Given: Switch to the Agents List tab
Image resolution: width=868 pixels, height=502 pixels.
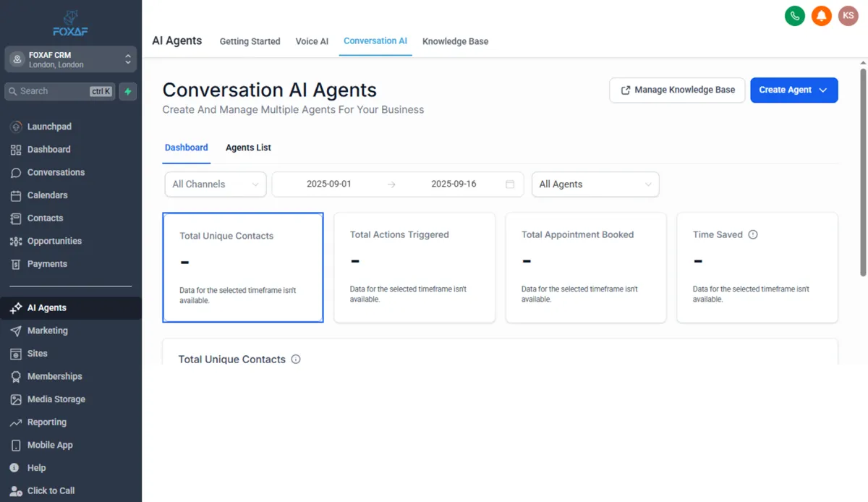Looking at the screenshot, I should click(x=248, y=148).
